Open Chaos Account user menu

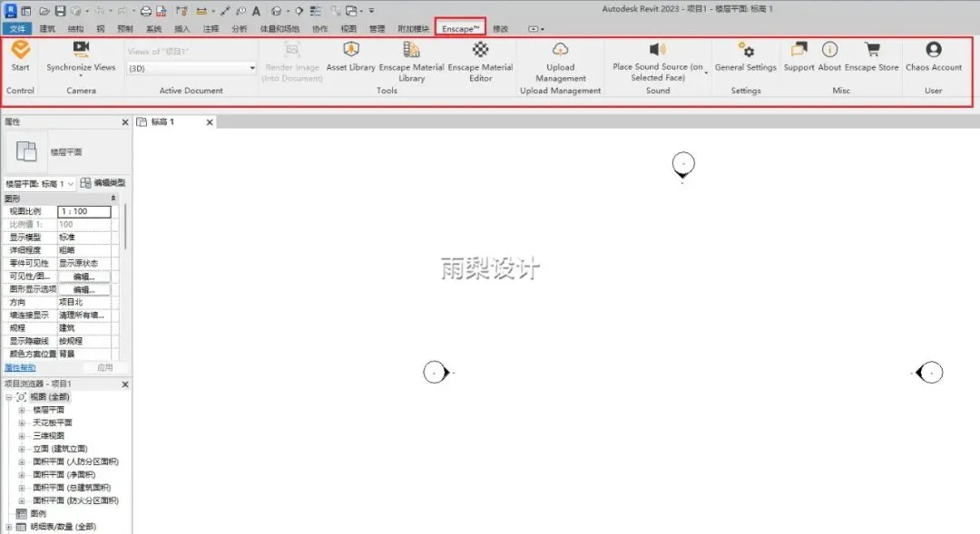(x=933, y=57)
